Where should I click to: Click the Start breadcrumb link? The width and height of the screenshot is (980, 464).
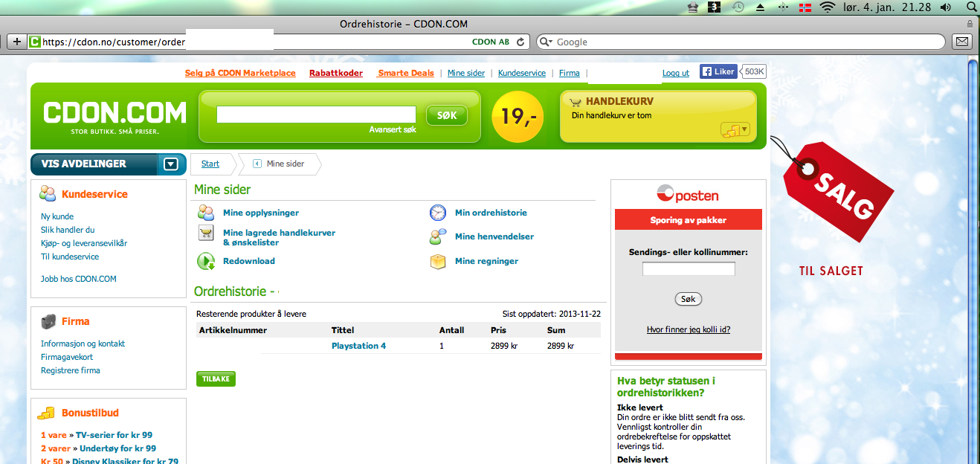[x=210, y=164]
